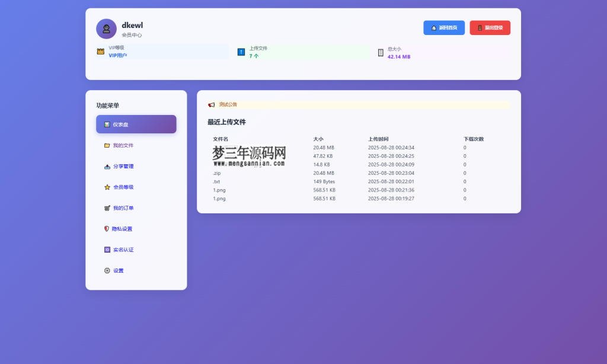Click the shopping cart icon for 我的订单
The width and height of the screenshot is (607, 364).
(x=107, y=208)
